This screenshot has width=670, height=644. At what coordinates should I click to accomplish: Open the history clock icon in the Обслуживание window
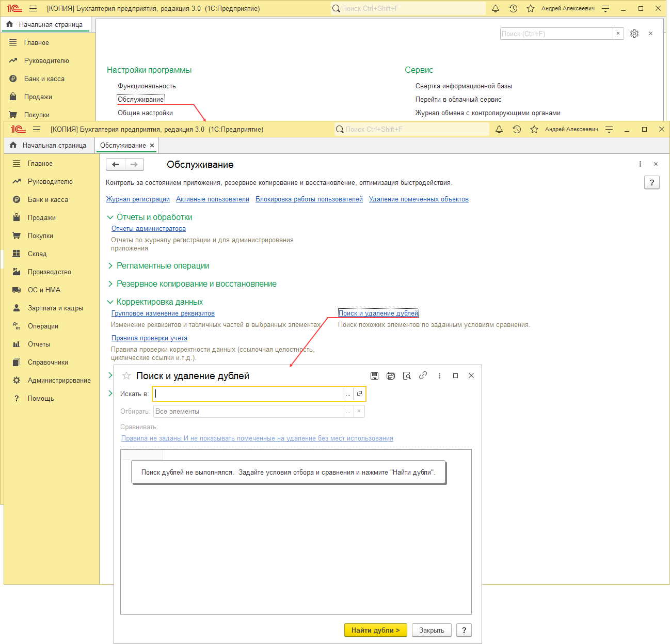[517, 130]
